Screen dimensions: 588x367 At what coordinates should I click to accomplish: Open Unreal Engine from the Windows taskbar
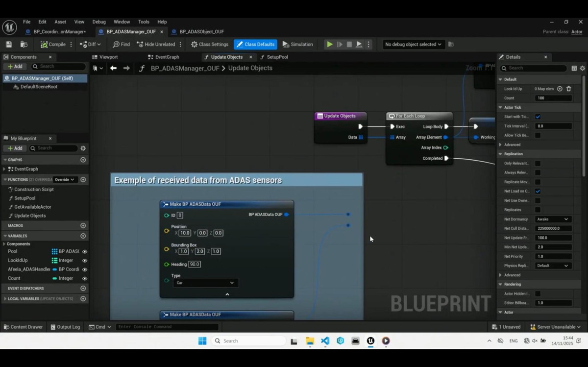[370, 341]
